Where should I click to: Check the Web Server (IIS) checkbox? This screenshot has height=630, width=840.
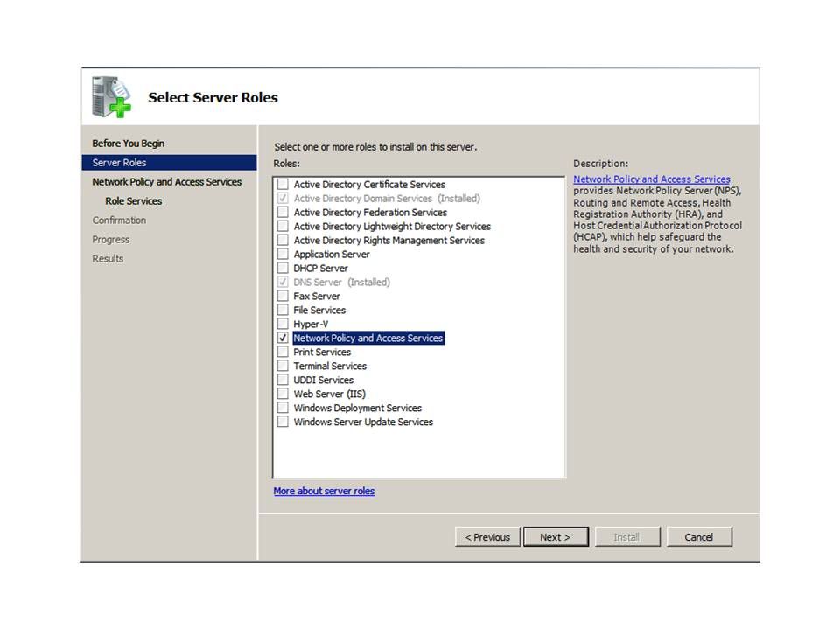(x=283, y=394)
